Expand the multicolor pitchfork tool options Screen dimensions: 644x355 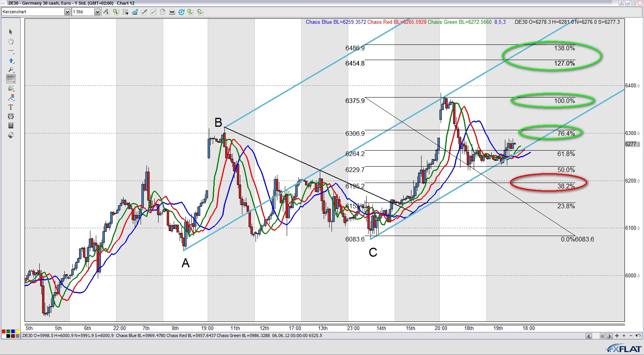pos(11,98)
